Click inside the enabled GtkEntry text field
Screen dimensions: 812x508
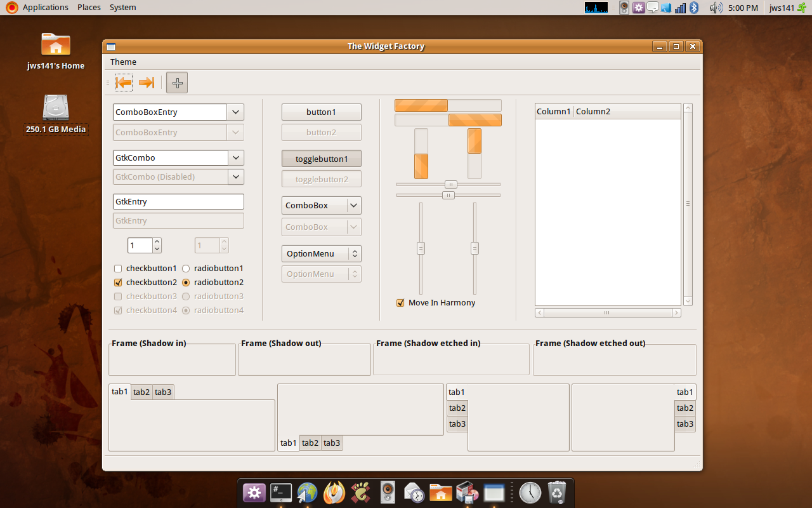tap(178, 202)
